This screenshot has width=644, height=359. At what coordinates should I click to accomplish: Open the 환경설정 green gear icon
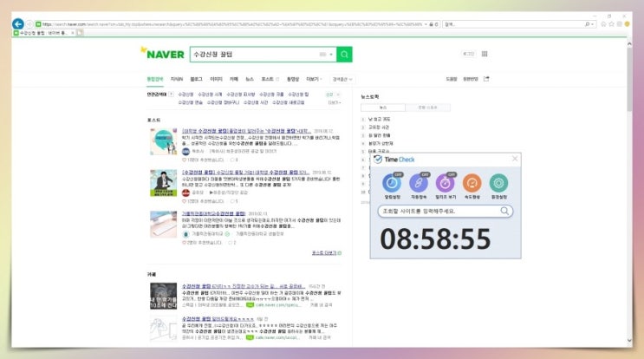[498, 183]
